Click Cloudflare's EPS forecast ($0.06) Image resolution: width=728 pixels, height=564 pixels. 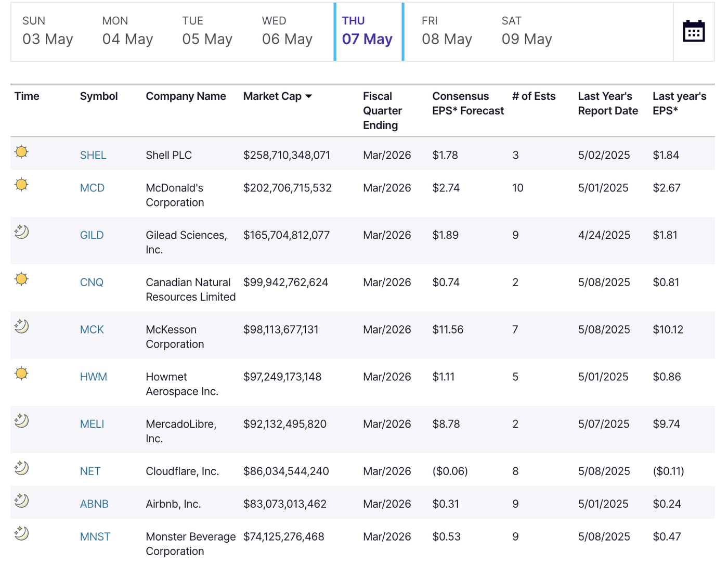[x=450, y=471]
